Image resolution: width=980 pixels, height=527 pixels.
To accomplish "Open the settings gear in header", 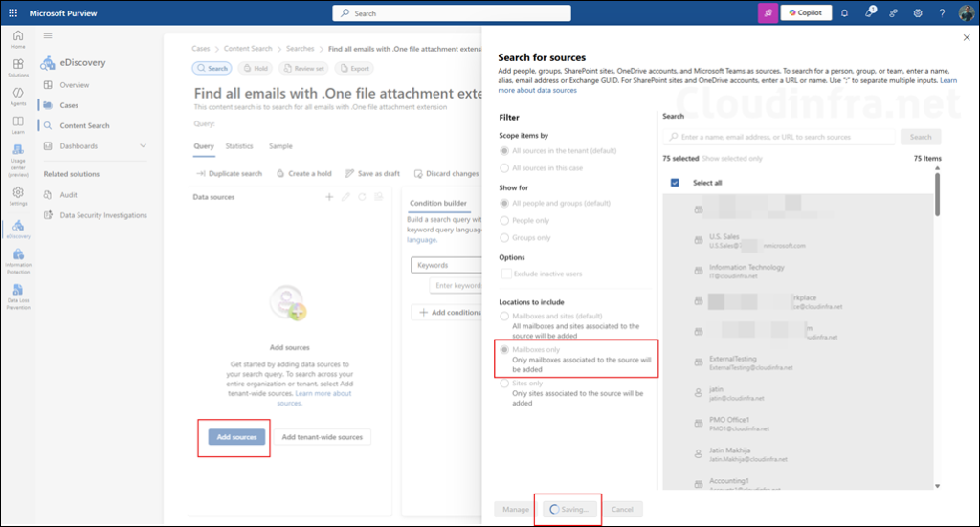I will [918, 13].
